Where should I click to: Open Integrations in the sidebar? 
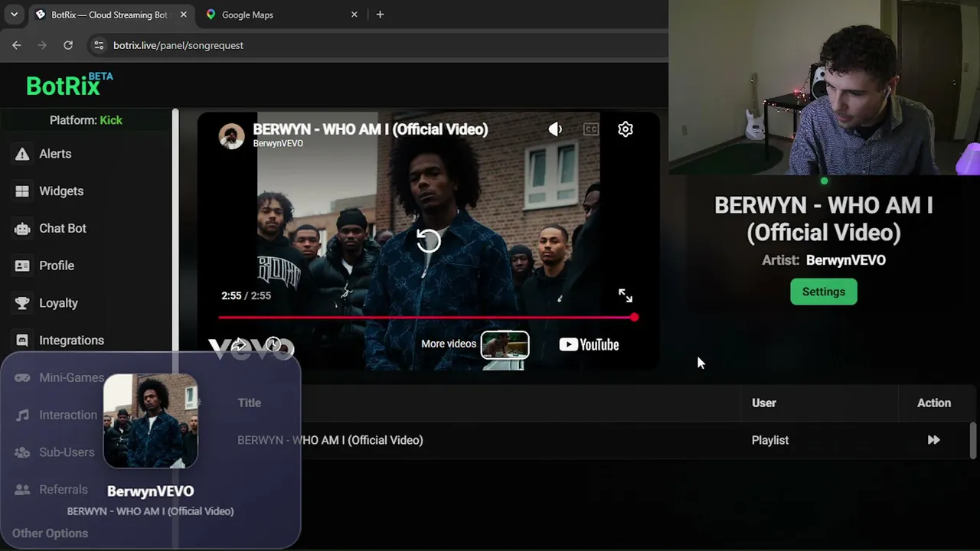pyautogui.click(x=71, y=341)
